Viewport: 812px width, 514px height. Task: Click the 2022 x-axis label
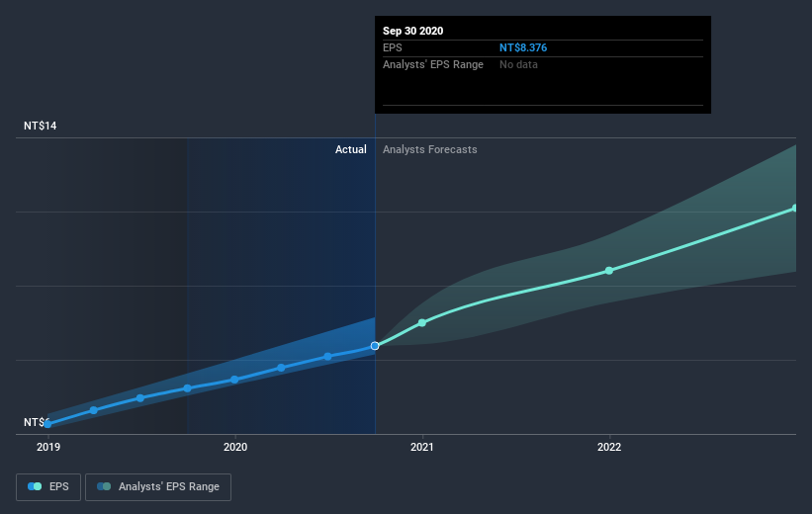tap(609, 447)
